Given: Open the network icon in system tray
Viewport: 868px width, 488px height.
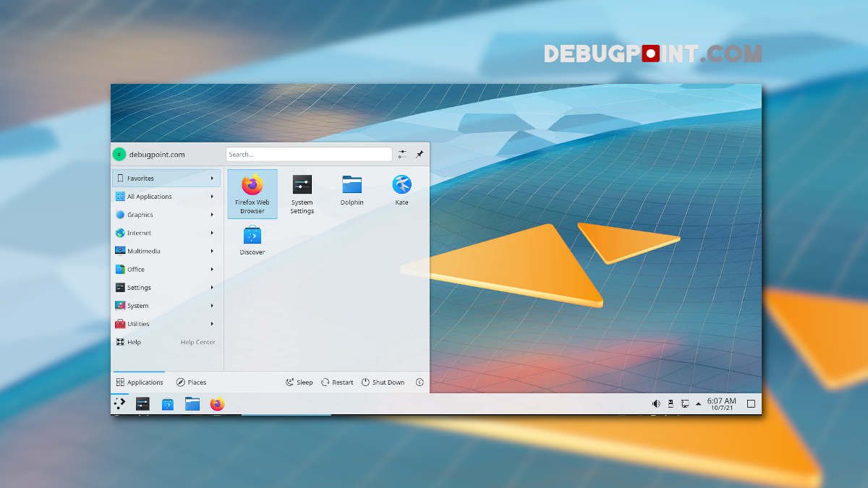Looking at the screenshot, I should coord(684,403).
